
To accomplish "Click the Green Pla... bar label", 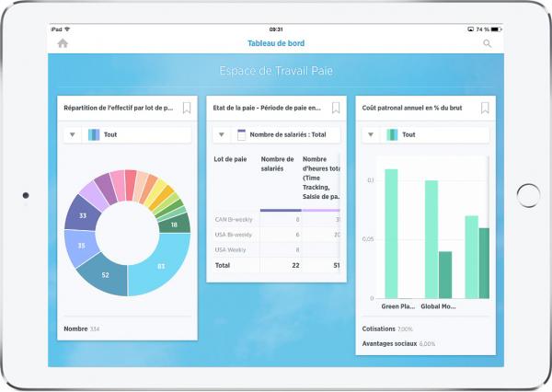I will coord(397,306).
